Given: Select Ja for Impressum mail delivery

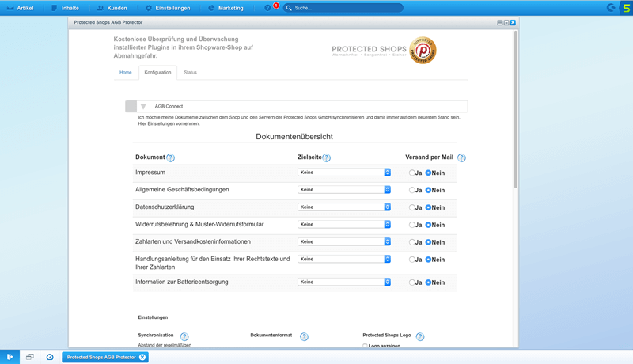Looking at the screenshot, I should tap(411, 173).
